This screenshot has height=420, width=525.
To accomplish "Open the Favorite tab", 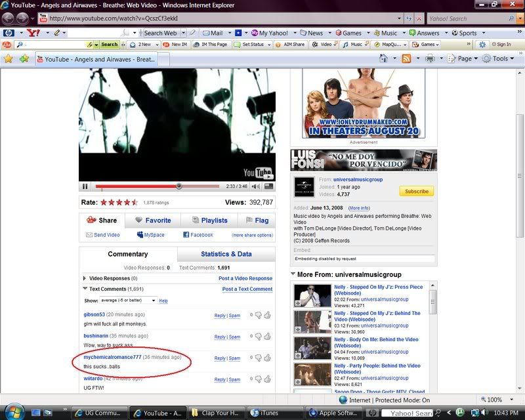I will pyautogui.click(x=153, y=220).
